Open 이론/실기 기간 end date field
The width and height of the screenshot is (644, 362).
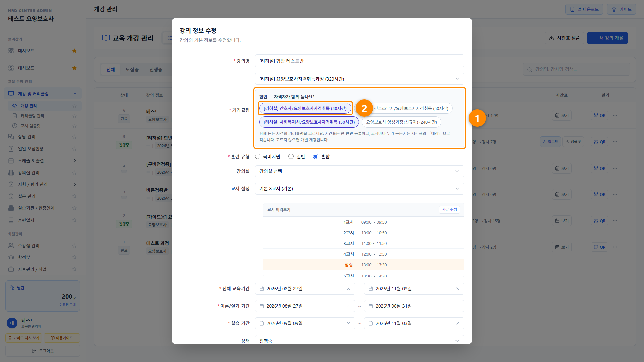coord(414,306)
